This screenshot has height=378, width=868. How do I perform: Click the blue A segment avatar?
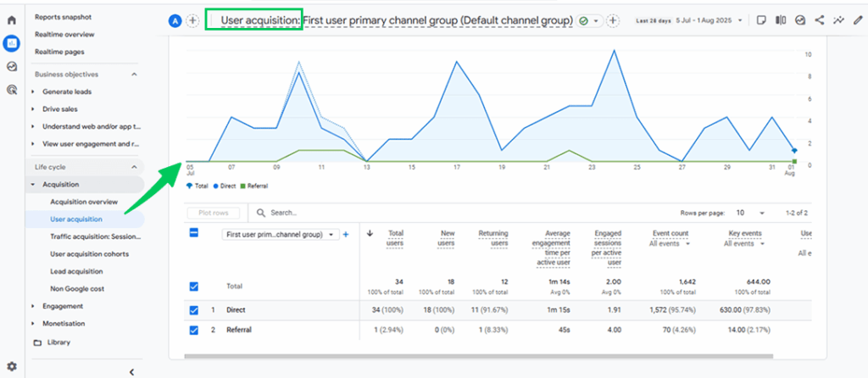point(175,21)
